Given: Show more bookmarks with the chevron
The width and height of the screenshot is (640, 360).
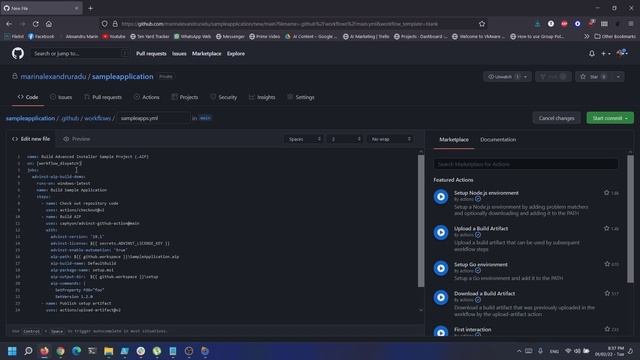Looking at the screenshot, I should (587, 36).
